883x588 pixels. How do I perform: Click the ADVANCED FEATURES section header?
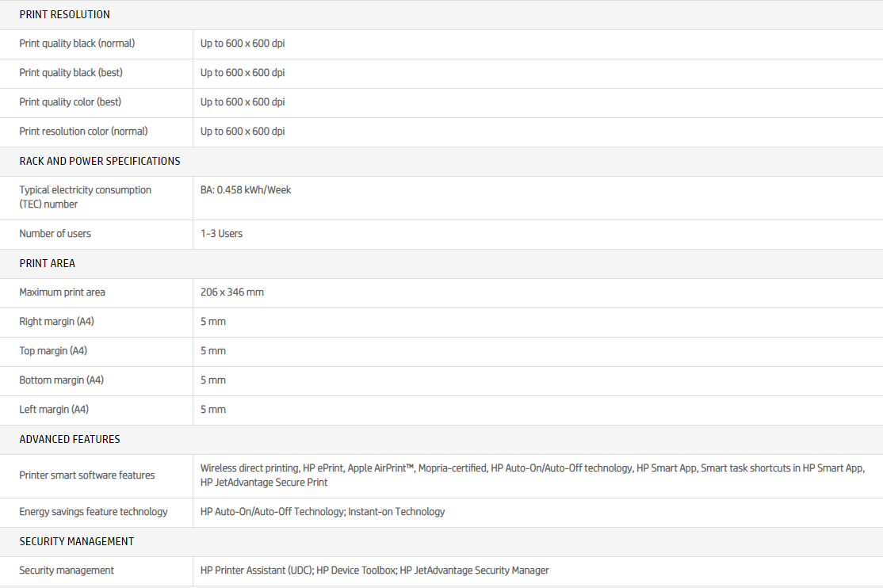coord(70,439)
